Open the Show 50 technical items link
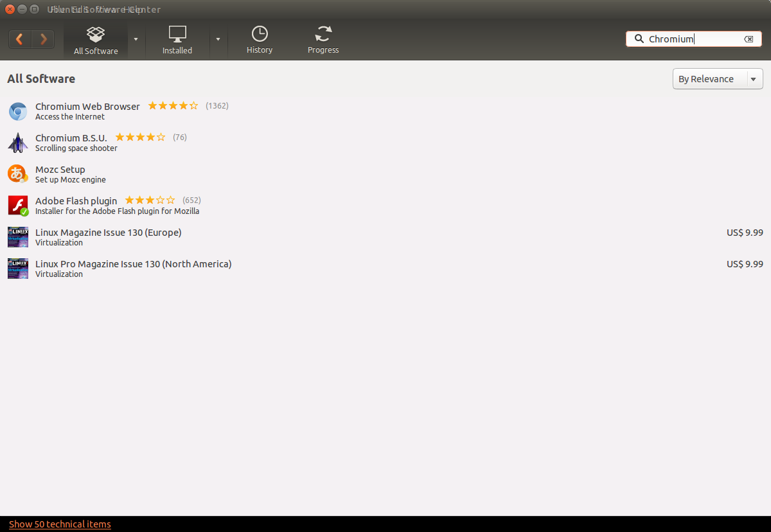 pos(60,524)
